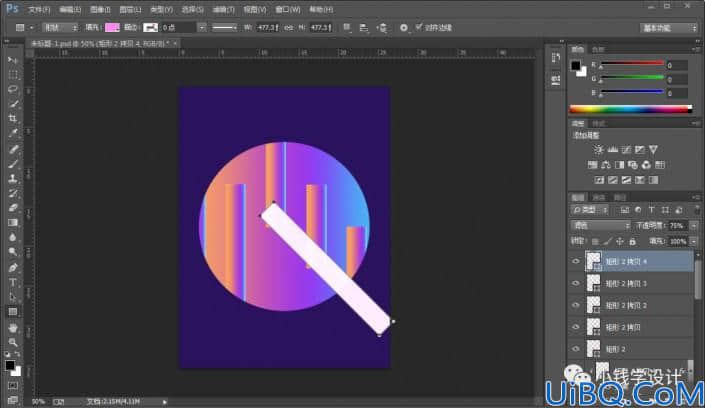
Task: Toggle the align edges checkbox
Action: (419, 27)
